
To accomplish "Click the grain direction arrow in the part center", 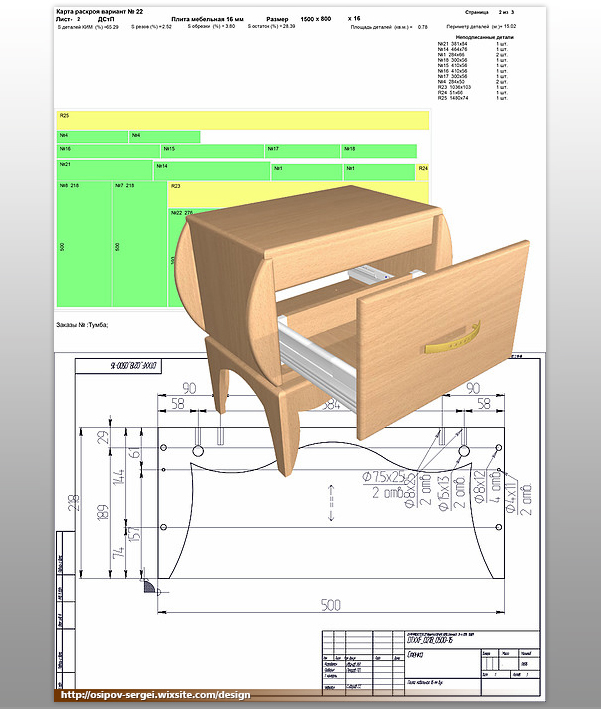I will [331, 503].
